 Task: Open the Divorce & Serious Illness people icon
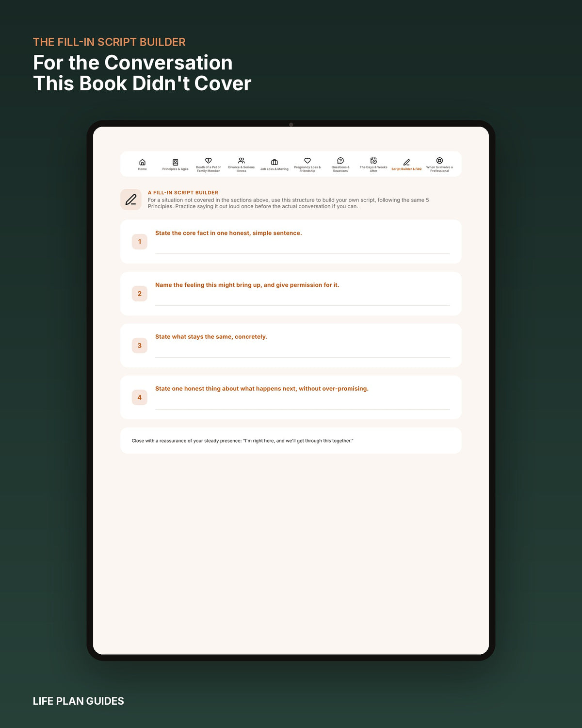[x=241, y=161]
